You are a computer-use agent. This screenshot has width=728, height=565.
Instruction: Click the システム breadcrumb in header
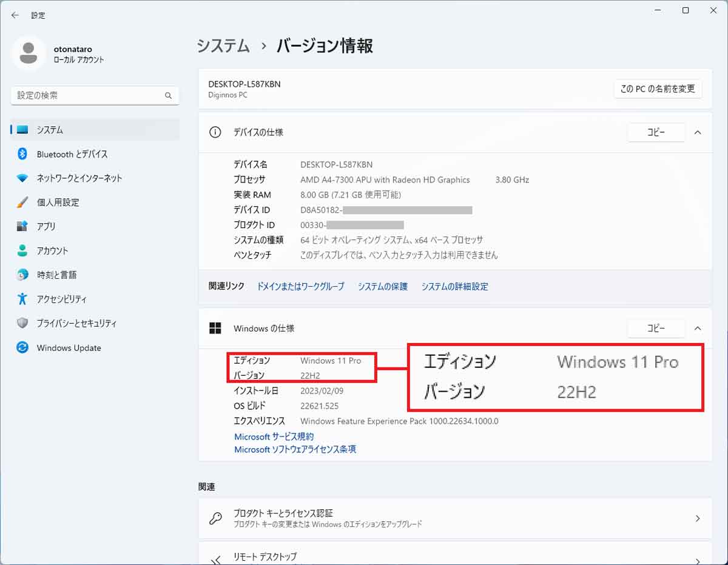tap(223, 45)
